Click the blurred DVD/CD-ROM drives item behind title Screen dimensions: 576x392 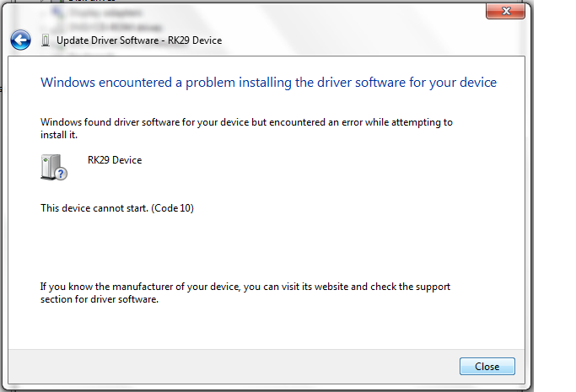(x=115, y=27)
